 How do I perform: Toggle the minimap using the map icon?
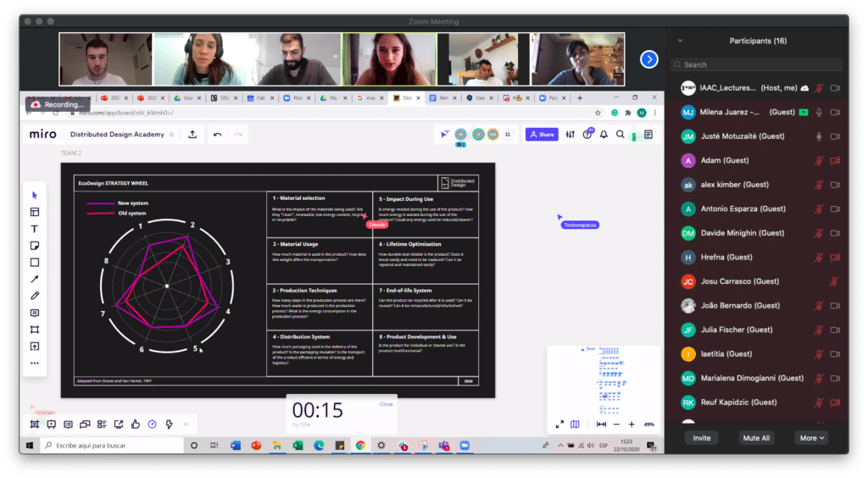575,424
